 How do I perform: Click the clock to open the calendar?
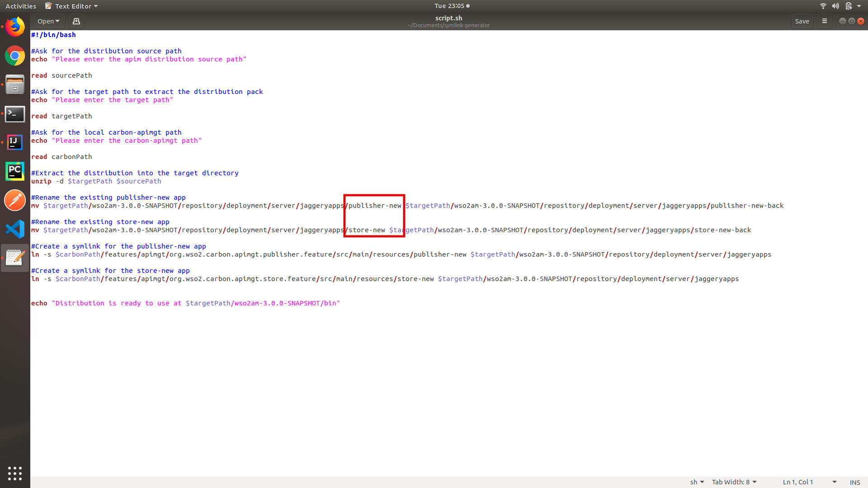[x=449, y=6]
